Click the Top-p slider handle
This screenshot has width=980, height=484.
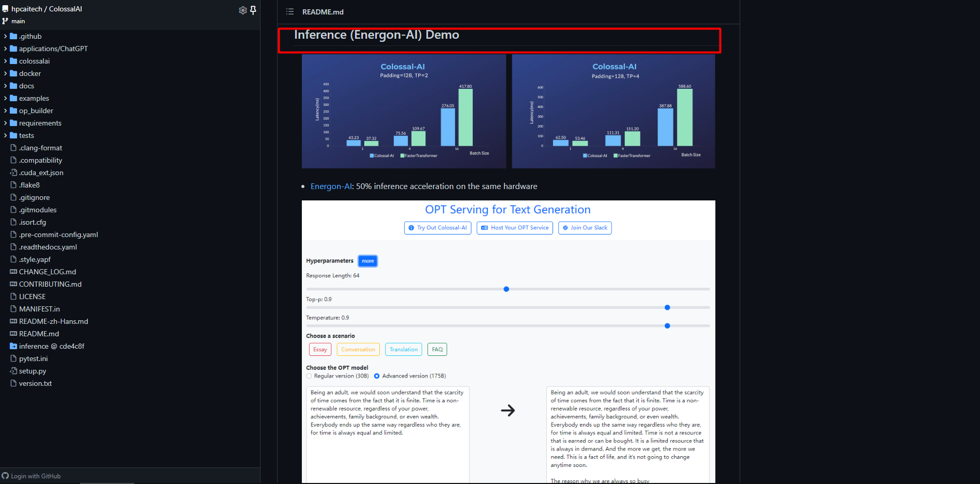point(667,307)
